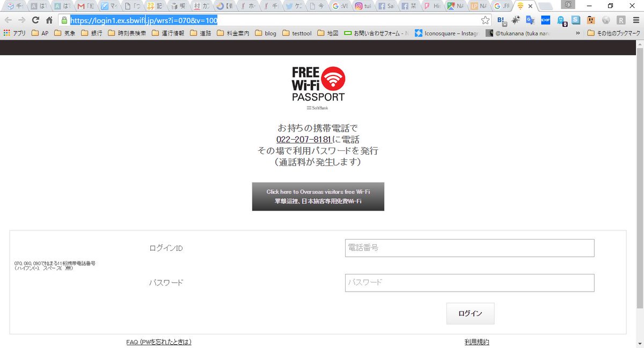Click the EXIF viewer extension icon

tap(545, 20)
